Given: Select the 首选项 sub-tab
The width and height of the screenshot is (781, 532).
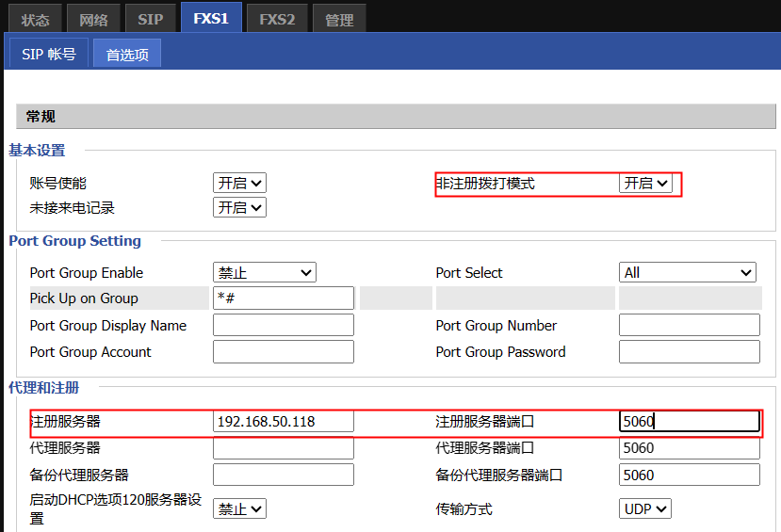Looking at the screenshot, I should click(127, 54).
